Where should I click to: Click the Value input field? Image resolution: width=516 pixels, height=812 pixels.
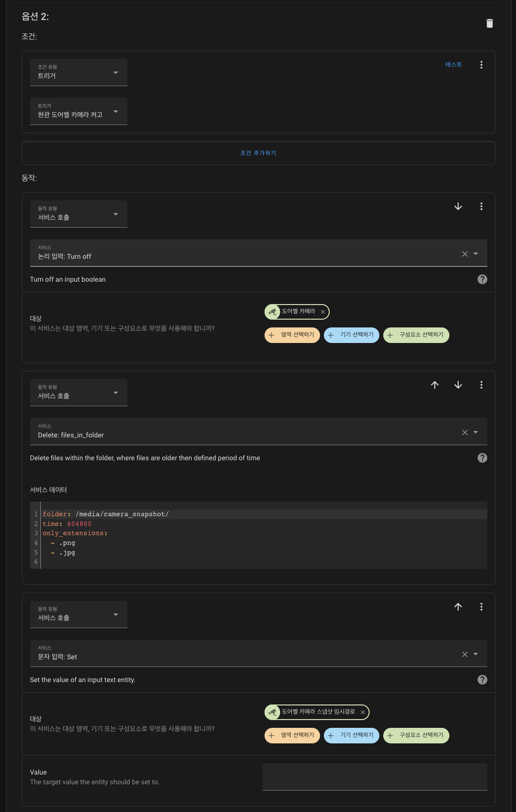click(x=374, y=777)
